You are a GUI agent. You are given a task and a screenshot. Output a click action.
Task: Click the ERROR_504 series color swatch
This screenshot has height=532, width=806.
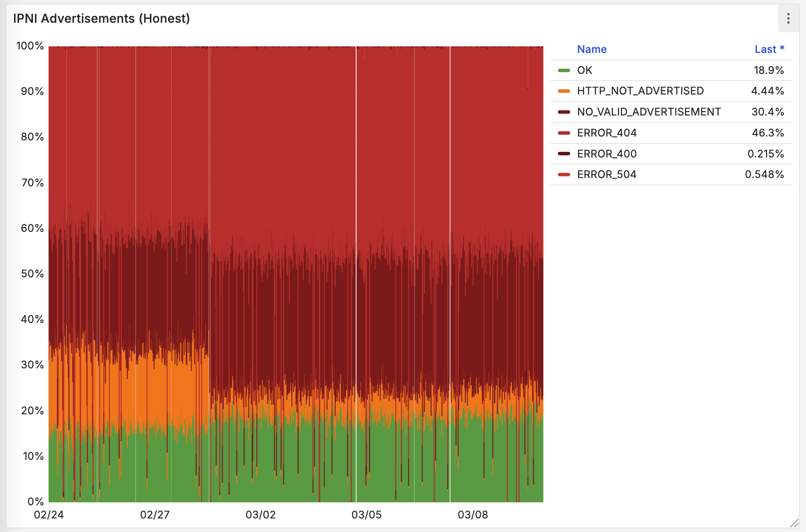pyautogui.click(x=564, y=175)
